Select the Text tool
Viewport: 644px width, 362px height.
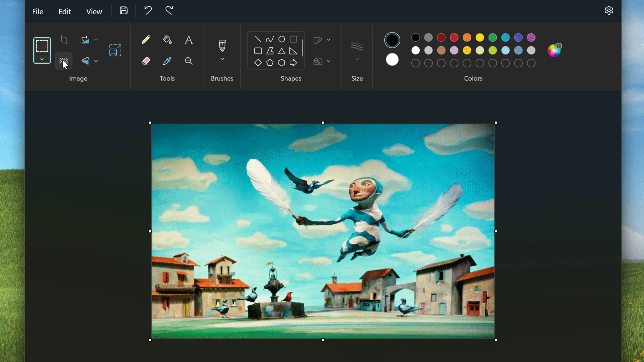189,40
